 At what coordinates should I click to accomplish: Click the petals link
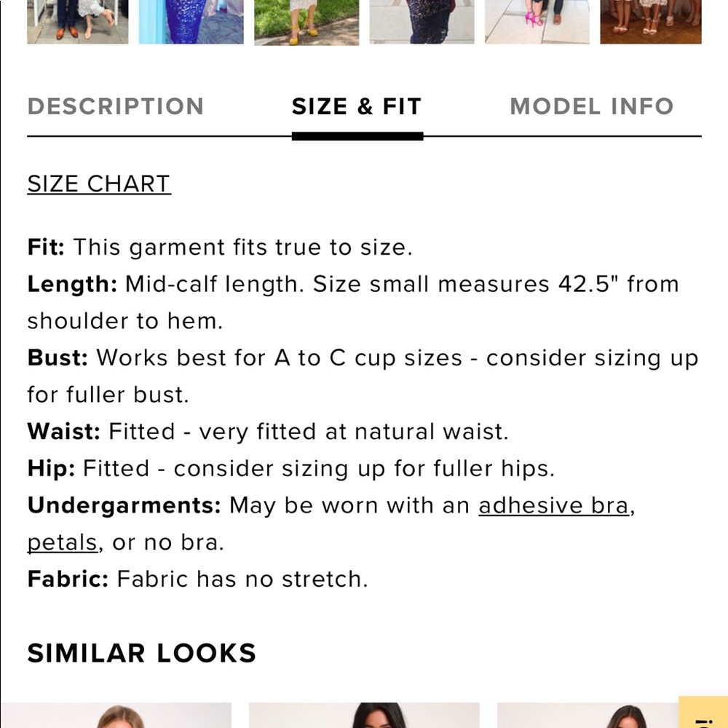63,542
